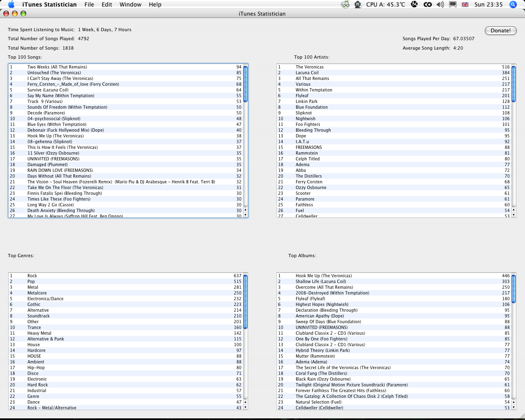Click the Top 100 Songs scroll up arrow
525x420 pixels.
245,210
